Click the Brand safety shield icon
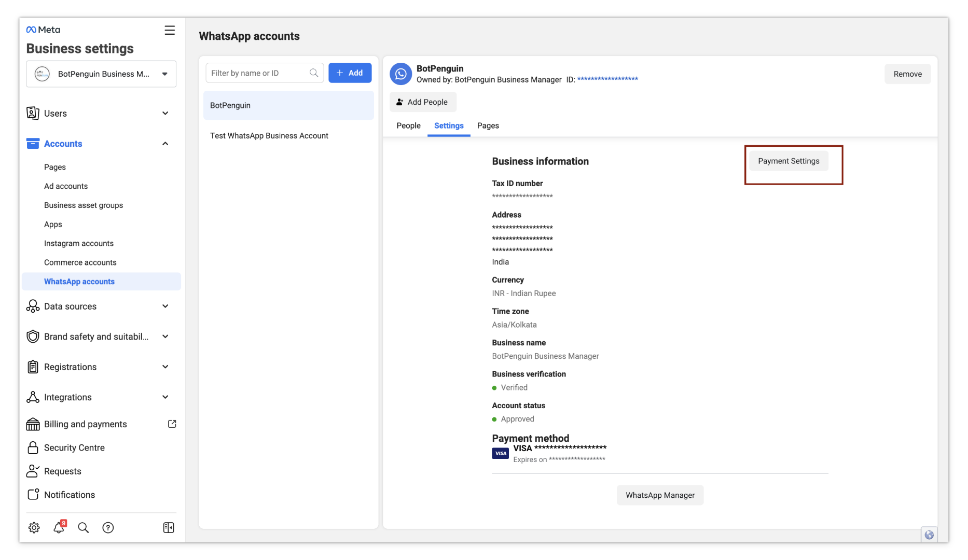Viewport: 968px width, 560px height. click(33, 337)
